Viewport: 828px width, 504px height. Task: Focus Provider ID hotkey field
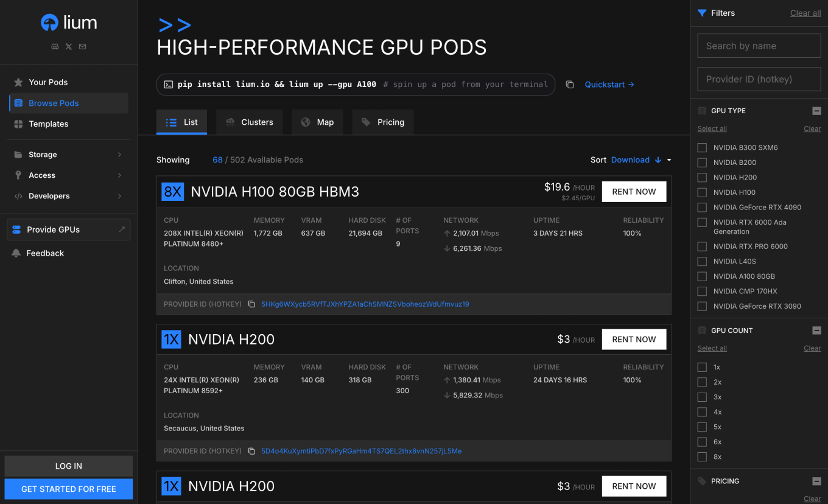[759, 79]
